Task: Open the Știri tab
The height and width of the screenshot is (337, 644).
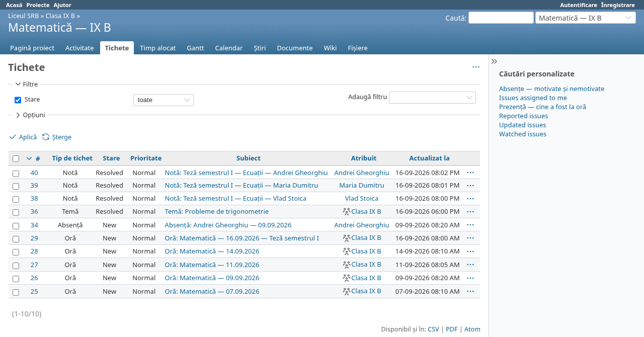Action: pyautogui.click(x=260, y=48)
